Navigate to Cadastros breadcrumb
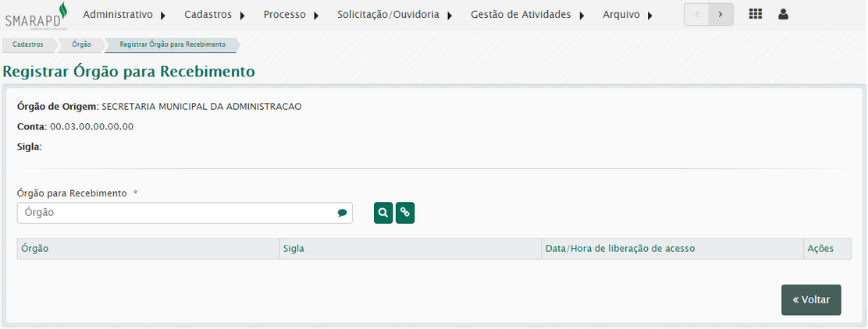 click(x=28, y=44)
